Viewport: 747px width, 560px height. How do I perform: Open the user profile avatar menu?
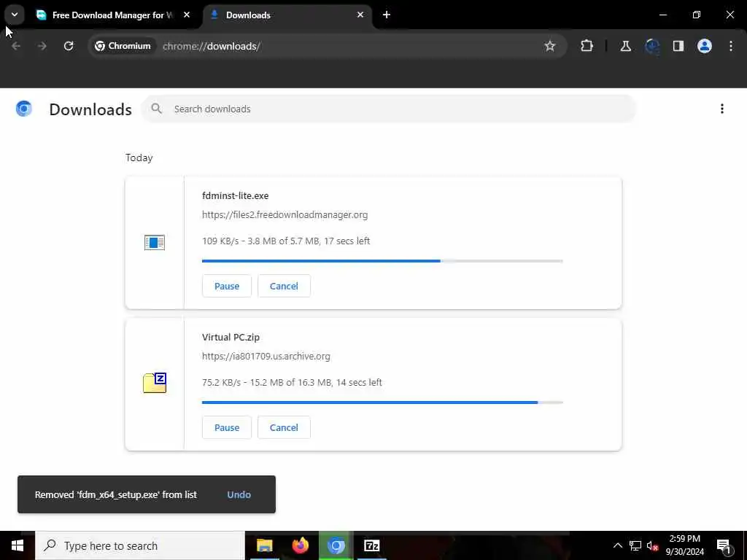click(705, 46)
